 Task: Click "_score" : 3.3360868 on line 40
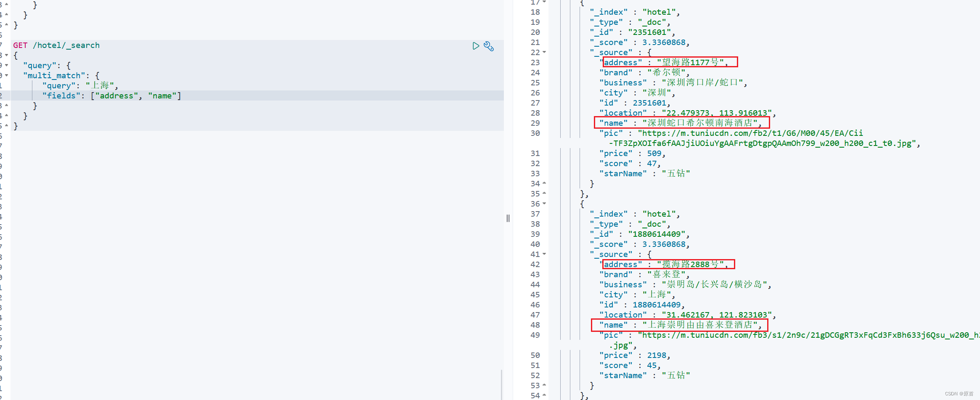(639, 244)
